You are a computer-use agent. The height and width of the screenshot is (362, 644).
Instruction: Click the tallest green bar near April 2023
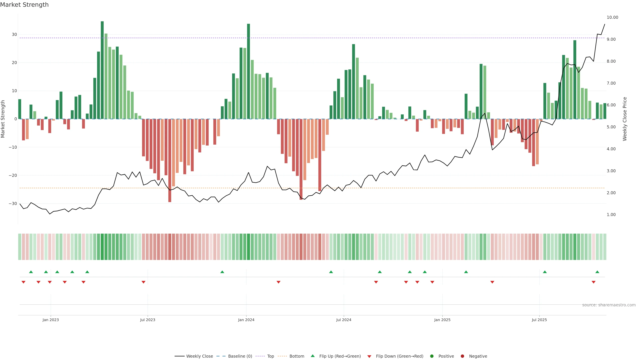(x=102, y=70)
